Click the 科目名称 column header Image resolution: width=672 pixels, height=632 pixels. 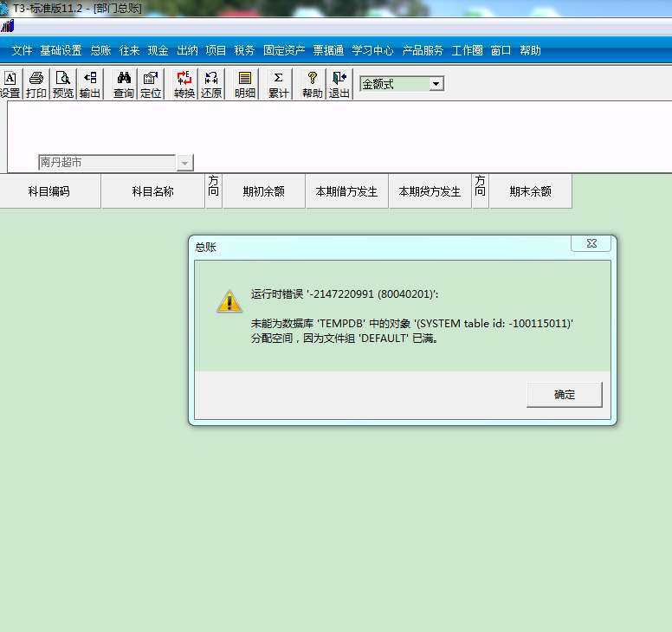152,191
